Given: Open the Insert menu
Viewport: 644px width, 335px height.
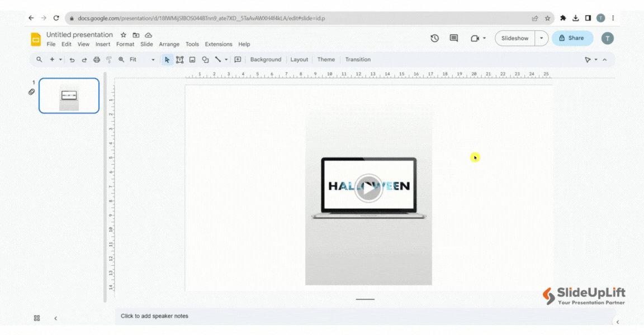Looking at the screenshot, I should coord(102,44).
